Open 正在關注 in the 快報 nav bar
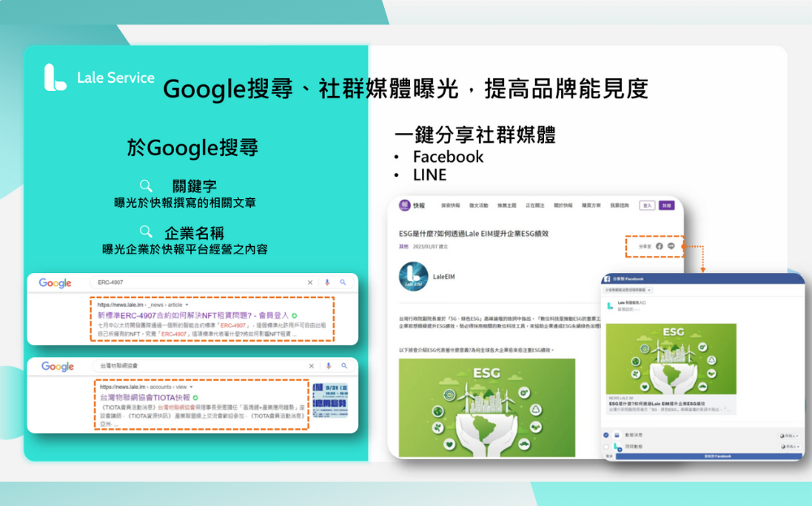 pos(535,205)
